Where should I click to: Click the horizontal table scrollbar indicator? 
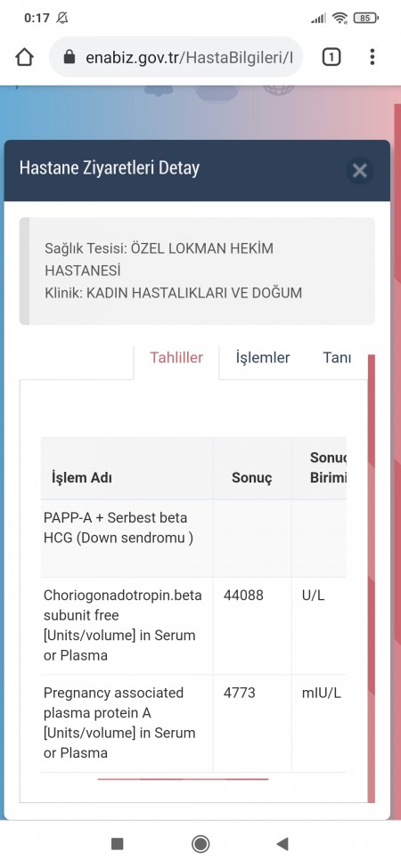click(x=183, y=779)
